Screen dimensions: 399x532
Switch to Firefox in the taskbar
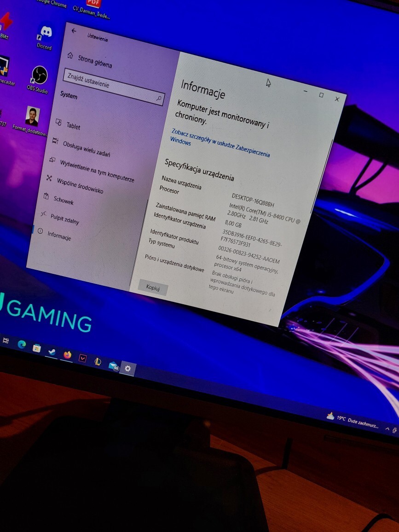coord(68,355)
